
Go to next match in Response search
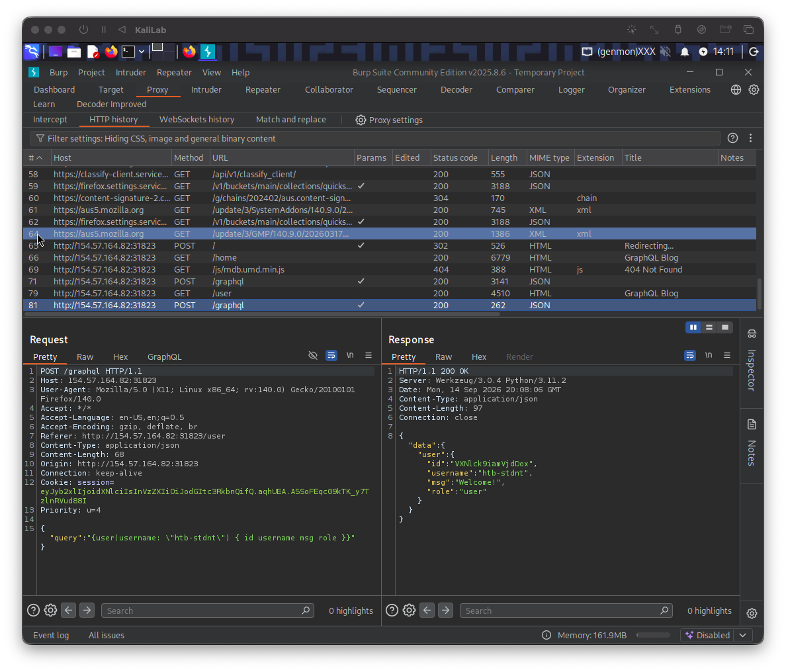[x=445, y=610]
